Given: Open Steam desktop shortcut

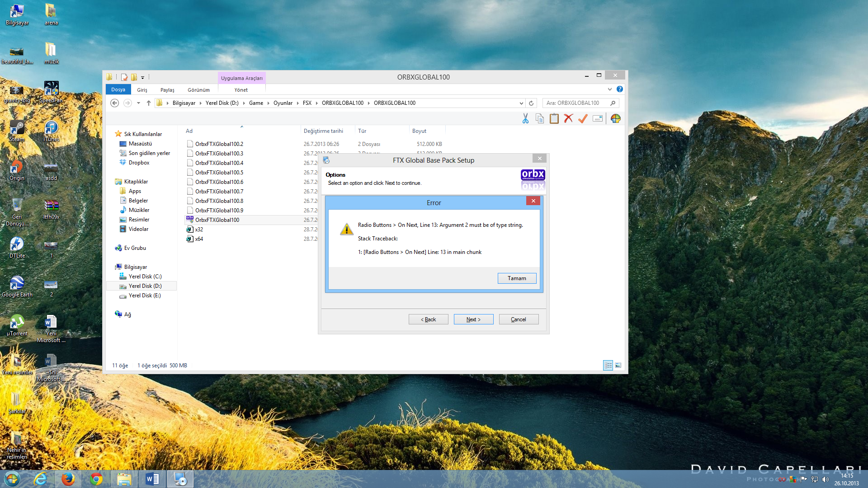Looking at the screenshot, I should pyautogui.click(x=17, y=131).
